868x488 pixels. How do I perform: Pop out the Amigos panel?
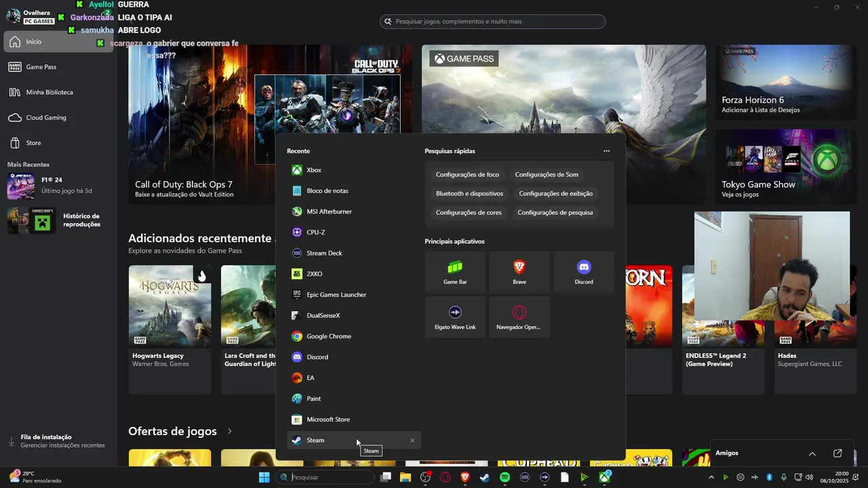pyautogui.click(x=837, y=453)
